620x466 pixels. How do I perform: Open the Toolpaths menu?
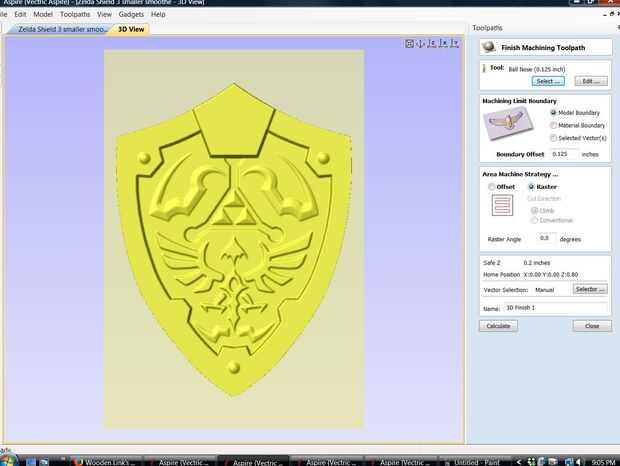click(75, 14)
